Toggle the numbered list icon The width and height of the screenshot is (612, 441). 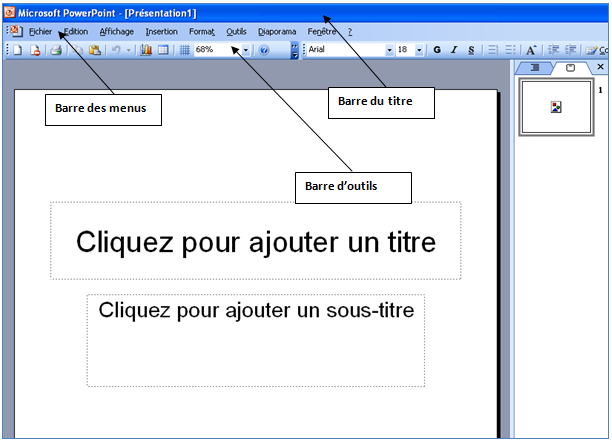[x=493, y=50]
